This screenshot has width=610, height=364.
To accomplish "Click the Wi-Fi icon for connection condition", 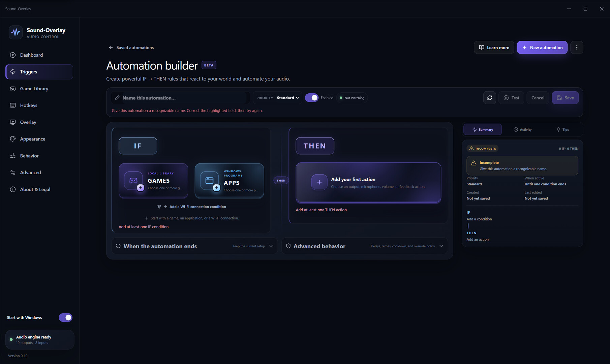I will [159, 207].
